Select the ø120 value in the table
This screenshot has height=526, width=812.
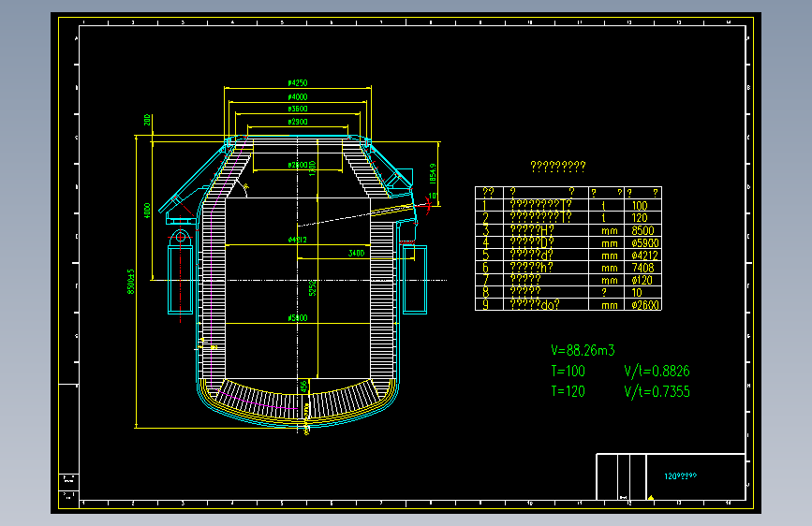642,280
